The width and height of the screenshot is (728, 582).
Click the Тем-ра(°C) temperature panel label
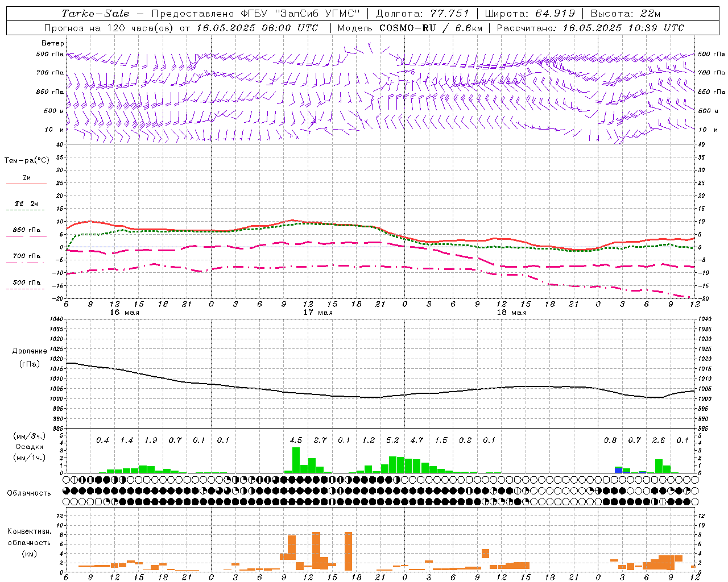pyautogui.click(x=27, y=161)
